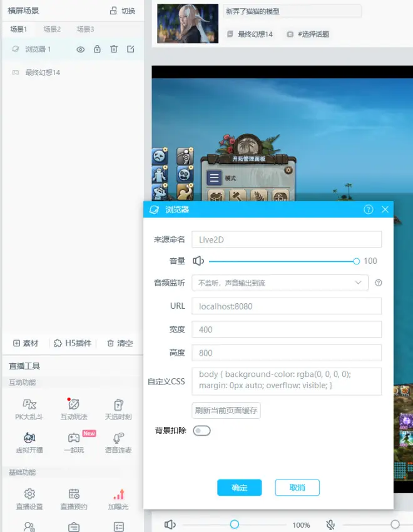This screenshot has height=532, width=413.
Task: Delete the 浏览器 1 source via trash icon
Action: (x=114, y=49)
